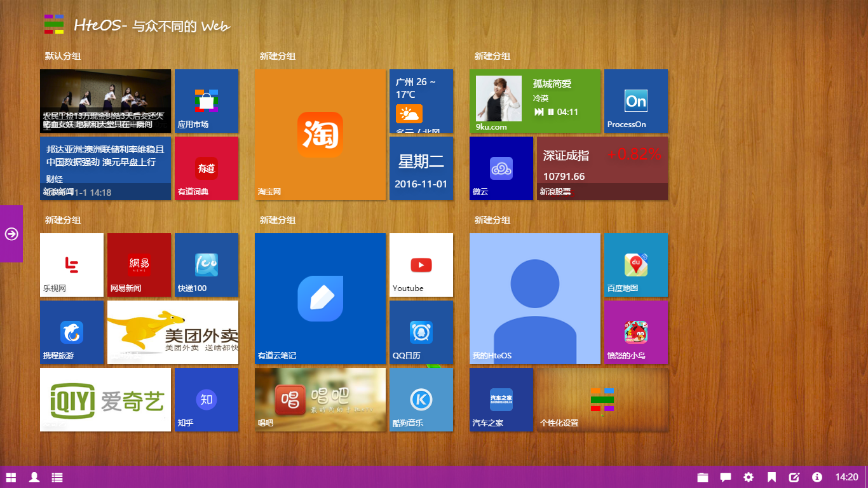Launch the 淘宝网 Taobao tile
Viewport: 868px width, 488px height.
pos(320,135)
